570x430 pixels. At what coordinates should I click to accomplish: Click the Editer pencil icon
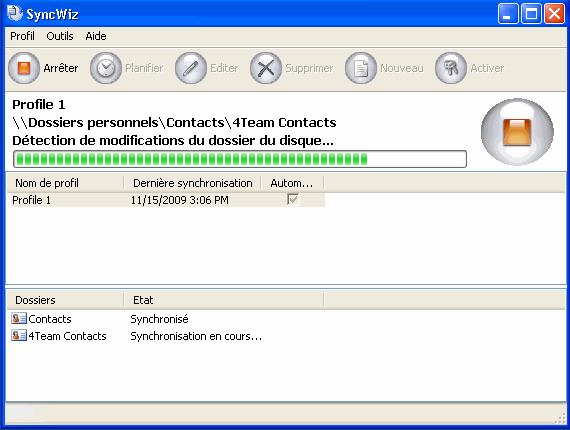(191, 68)
